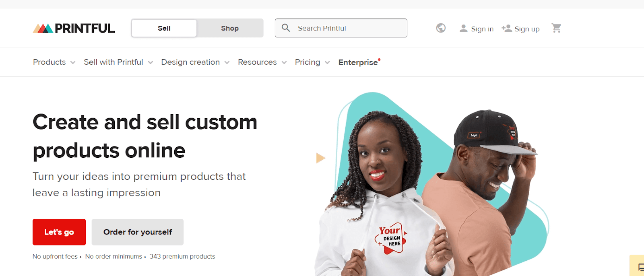The width and height of the screenshot is (644, 276).
Task: Expand the Design creation dropdown
Action: point(195,62)
